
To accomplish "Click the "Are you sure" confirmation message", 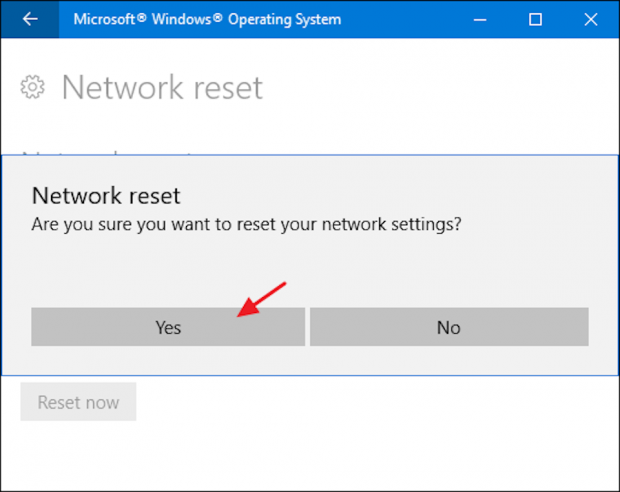I will click(246, 224).
